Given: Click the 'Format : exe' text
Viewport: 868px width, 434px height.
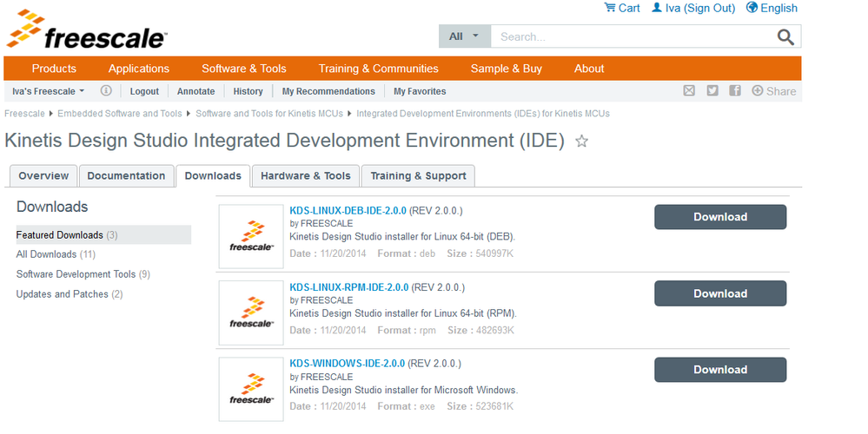Looking at the screenshot, I should click(x=406, y=406).
